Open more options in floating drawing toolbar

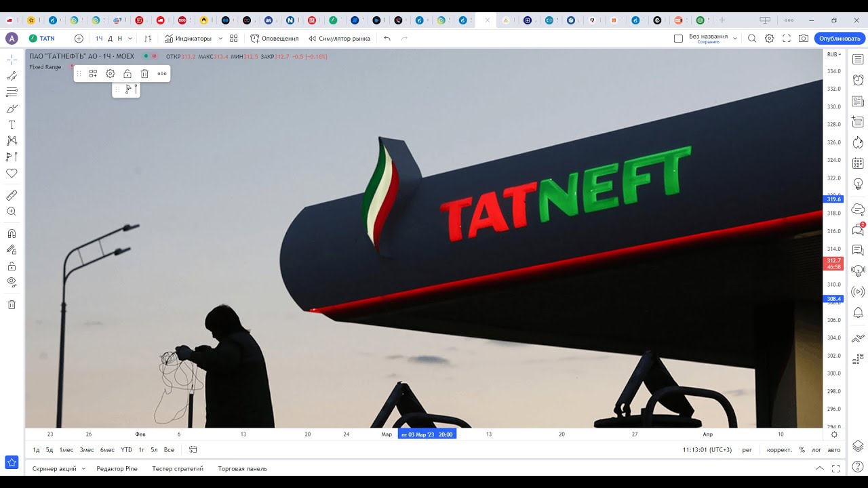tap(162, 73)
